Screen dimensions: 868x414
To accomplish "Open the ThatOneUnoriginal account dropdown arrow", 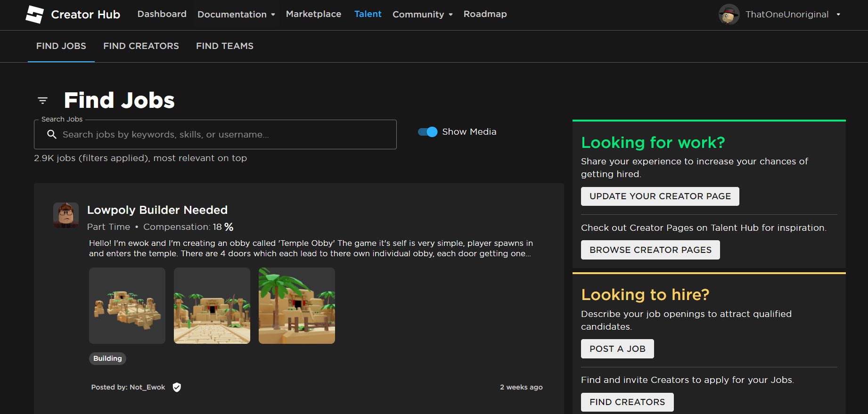I will pyautogui.click(x=838, y=15).
